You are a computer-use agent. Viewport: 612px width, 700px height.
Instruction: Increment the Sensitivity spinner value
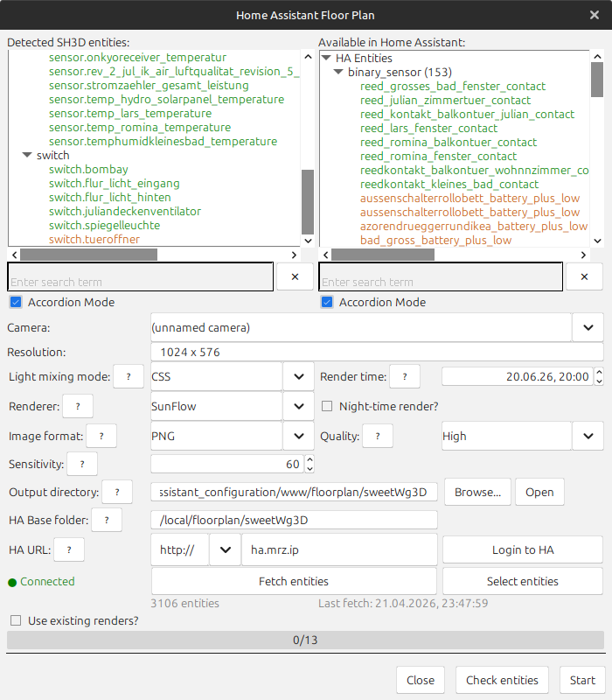pyautogui.click(x=309, y=458)
